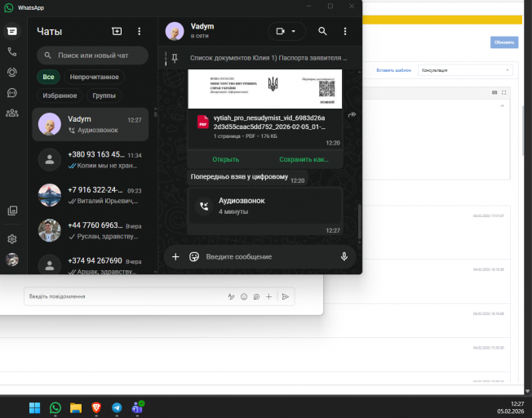Select the 'Все' chat filter
Image resolution: width=532 pixels, height=418 pixels.
(48, 77)
